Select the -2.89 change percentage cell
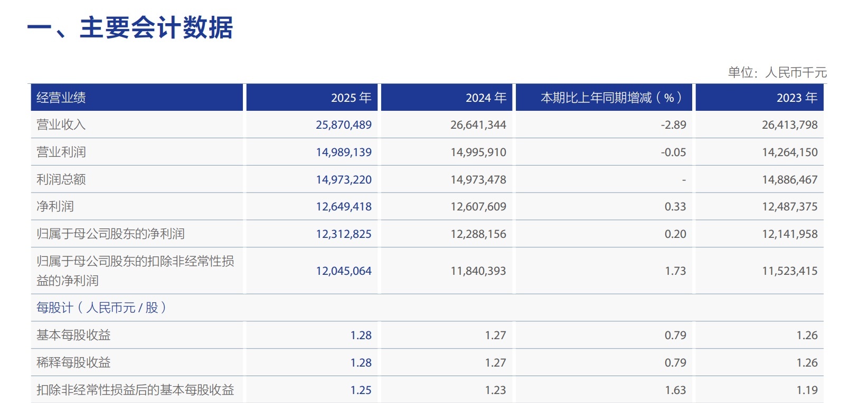Viewport: 868px width, 403px height. click(673, 125)
